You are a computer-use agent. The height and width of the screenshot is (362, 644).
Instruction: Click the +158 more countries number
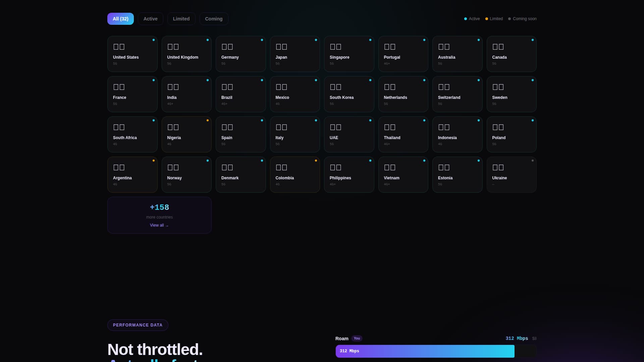(x=159, y=207)
